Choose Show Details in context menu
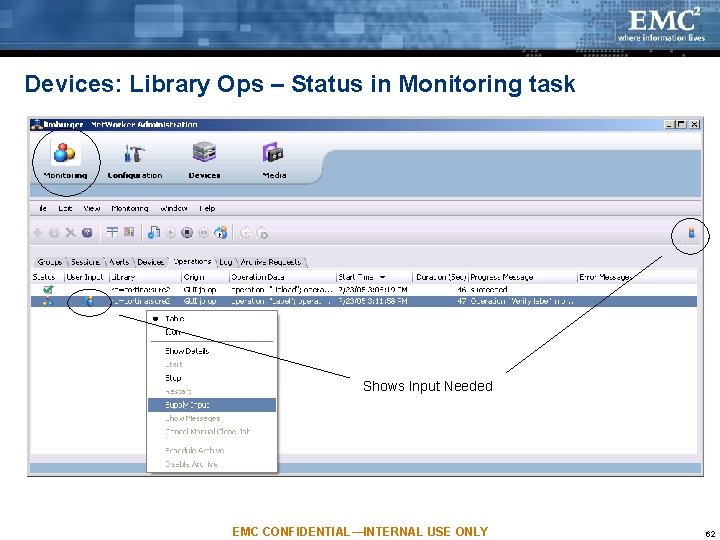Image resolution: width=720 pixels, height=540 pixels. (212, 351)
